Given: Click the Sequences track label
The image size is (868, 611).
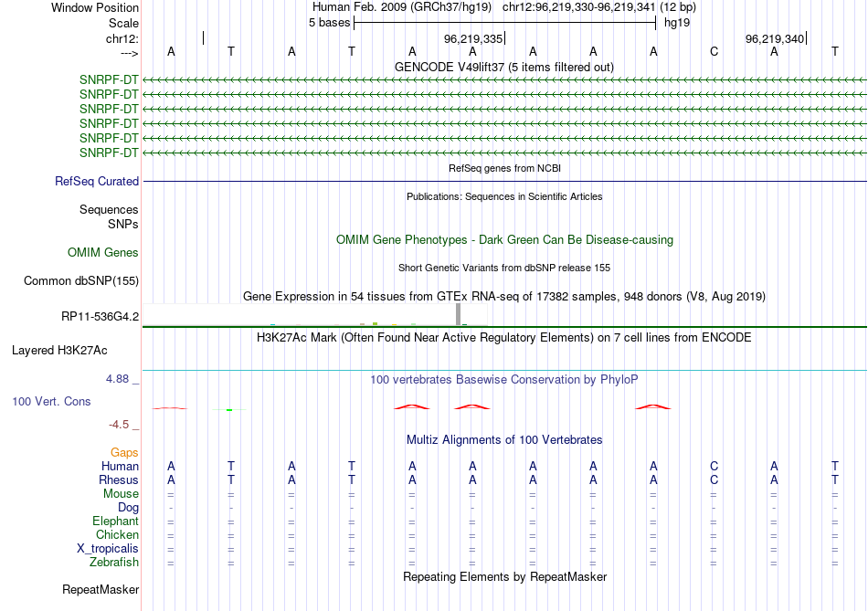Looking at the screenshot, I should point(109,210).
